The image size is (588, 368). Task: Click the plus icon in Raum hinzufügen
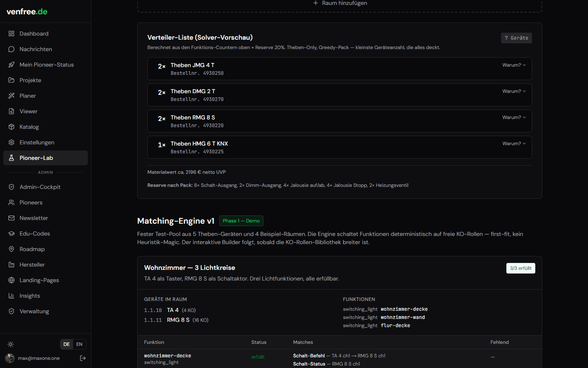point(316,3)
